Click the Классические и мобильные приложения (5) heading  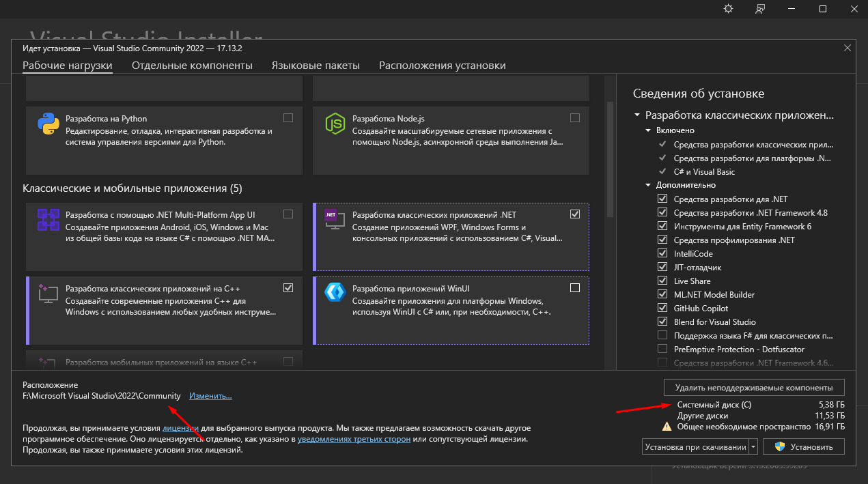click(x=132, y=188)
